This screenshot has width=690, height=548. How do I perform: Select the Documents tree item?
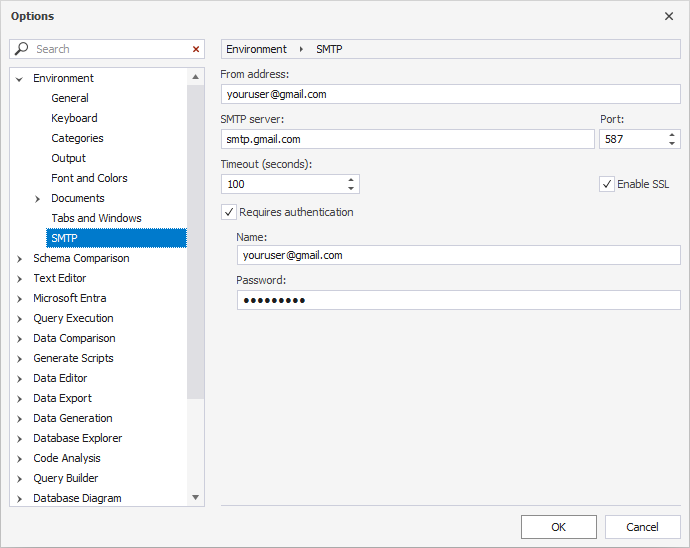pos(78,198)
